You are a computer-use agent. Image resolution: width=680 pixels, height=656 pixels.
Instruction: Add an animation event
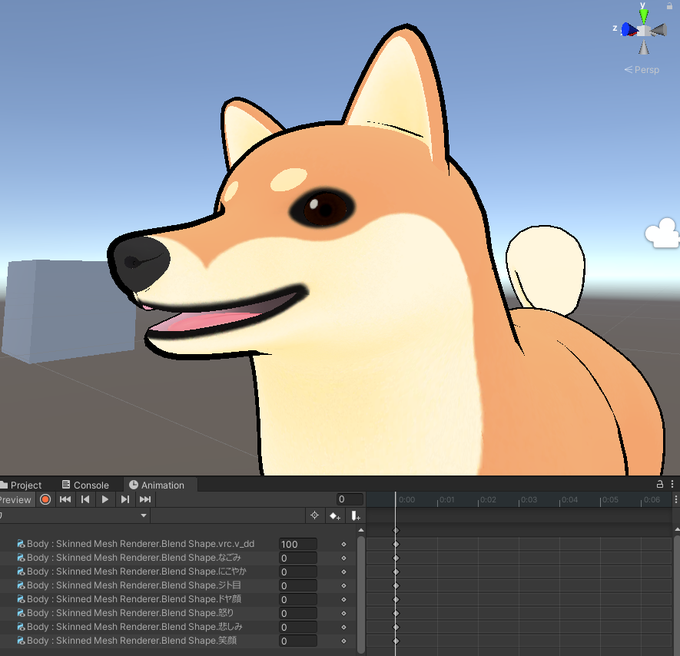coord(355,516)
